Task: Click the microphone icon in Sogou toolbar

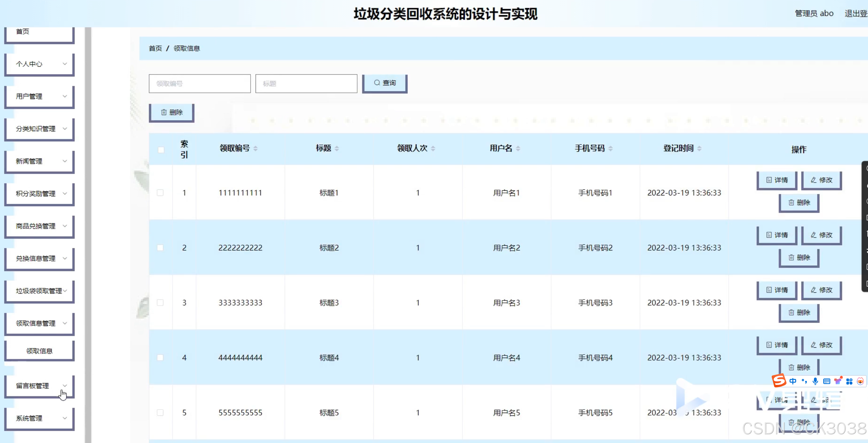Action: [x=815, y=381]
